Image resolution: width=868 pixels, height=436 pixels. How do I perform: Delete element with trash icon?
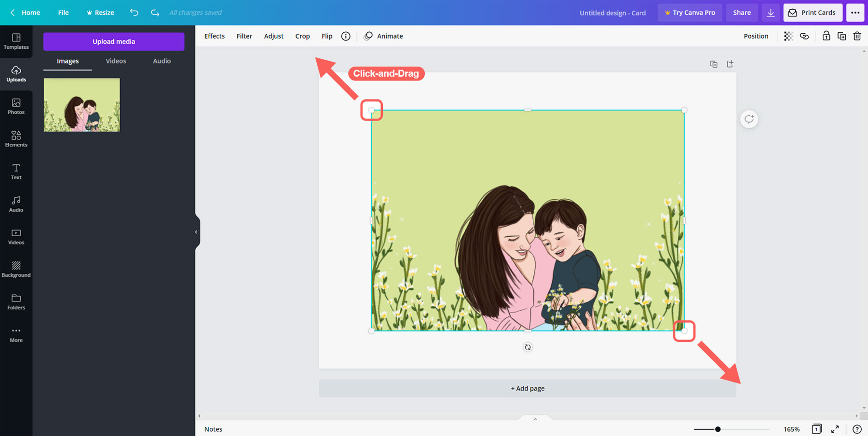[857, 36]
